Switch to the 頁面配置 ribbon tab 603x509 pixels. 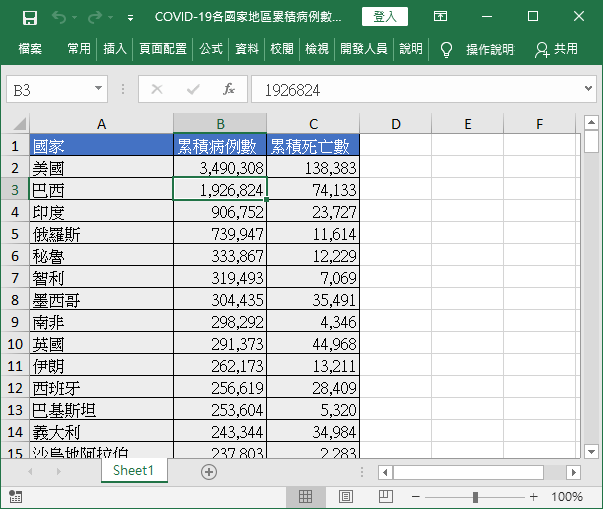(x=163, y=49)
